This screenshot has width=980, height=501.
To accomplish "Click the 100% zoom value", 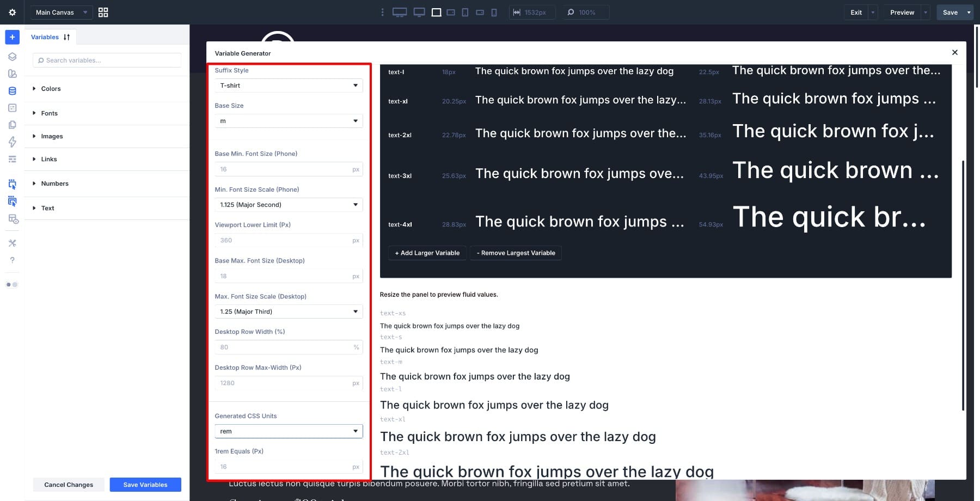I will (587, 12).
